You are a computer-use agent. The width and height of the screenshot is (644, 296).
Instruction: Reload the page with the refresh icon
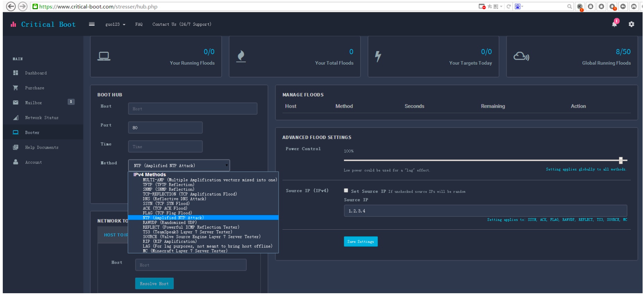(x=509, y=6)
